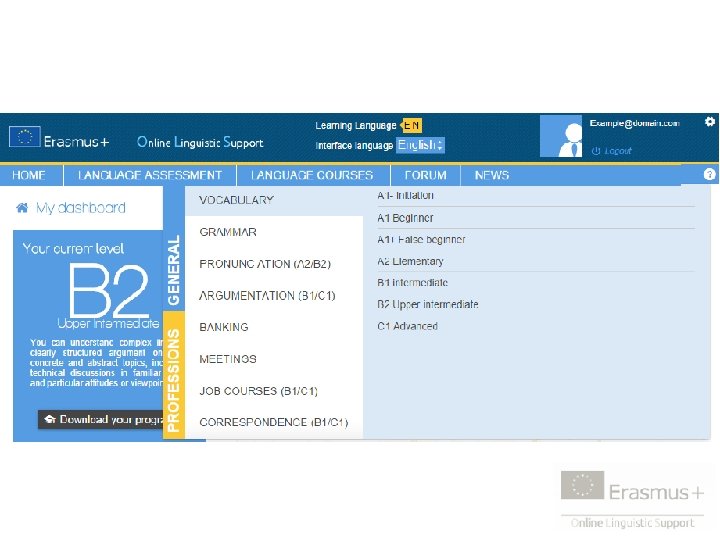
Task: Select VOCABULARY course category
Action: click(274, 200)
